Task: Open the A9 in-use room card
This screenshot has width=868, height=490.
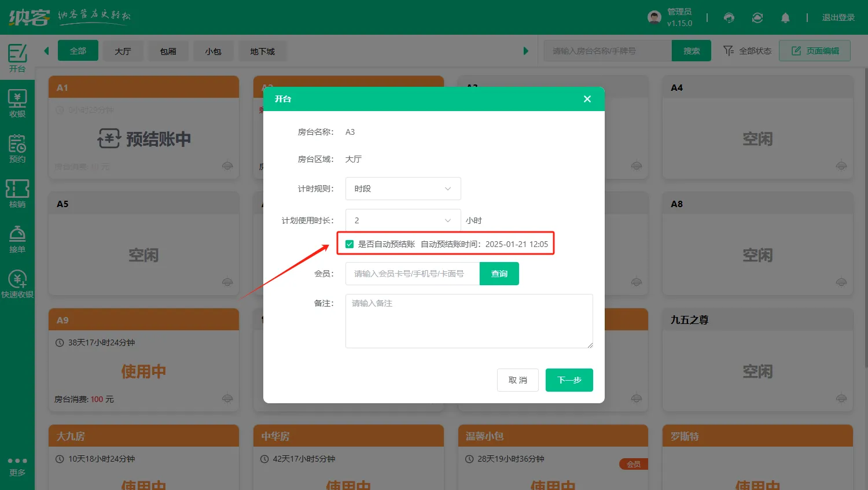Action: 144,360
